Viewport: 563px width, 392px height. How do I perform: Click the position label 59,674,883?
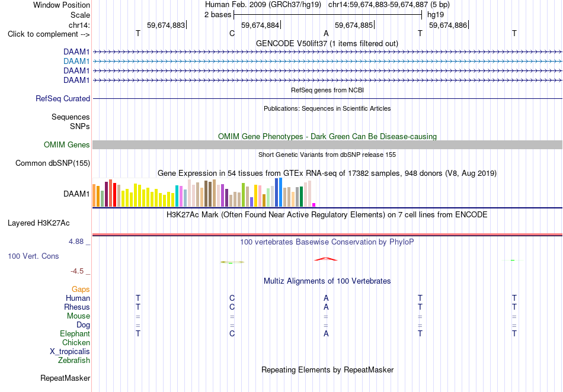[166, 25]
